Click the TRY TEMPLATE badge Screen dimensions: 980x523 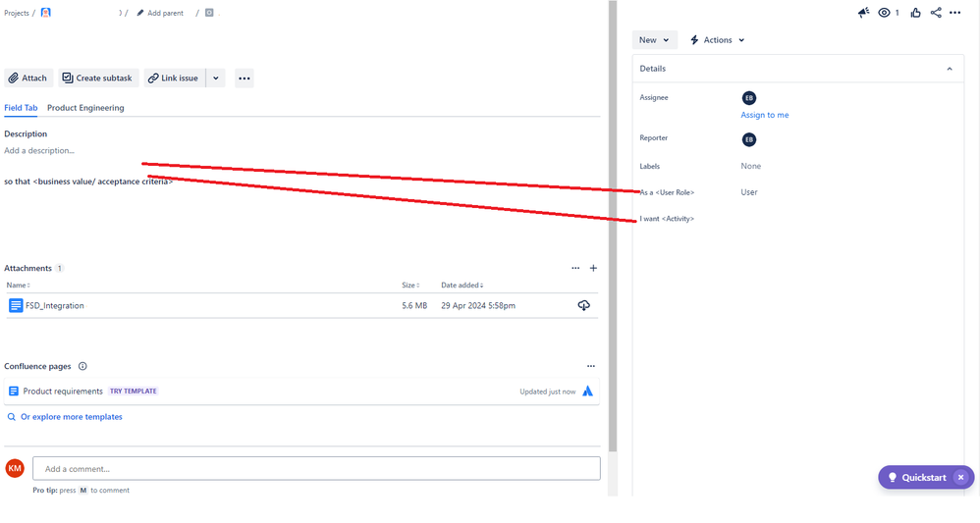(134, 392)
